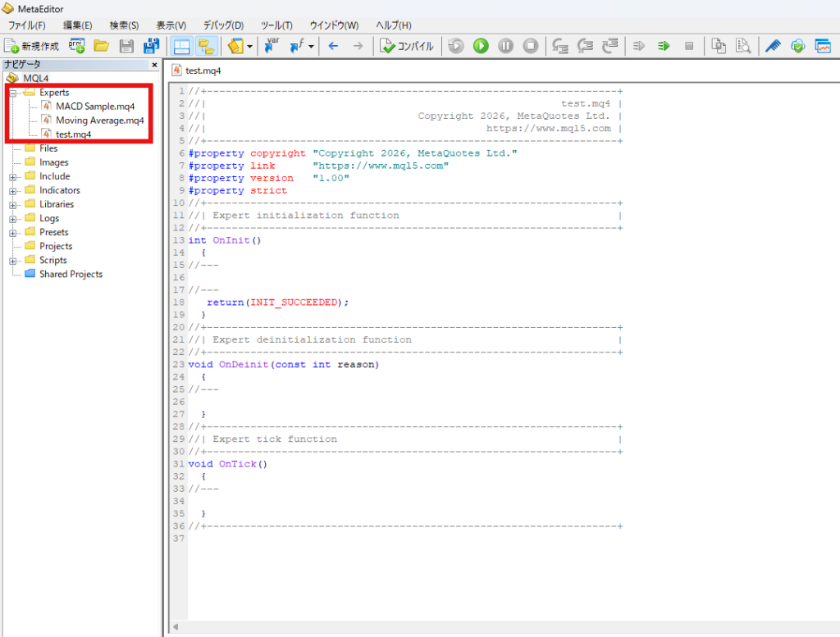The image size is (840, 637).
Task: Stop debugging with the round stop icon
Action: (531, 46)
